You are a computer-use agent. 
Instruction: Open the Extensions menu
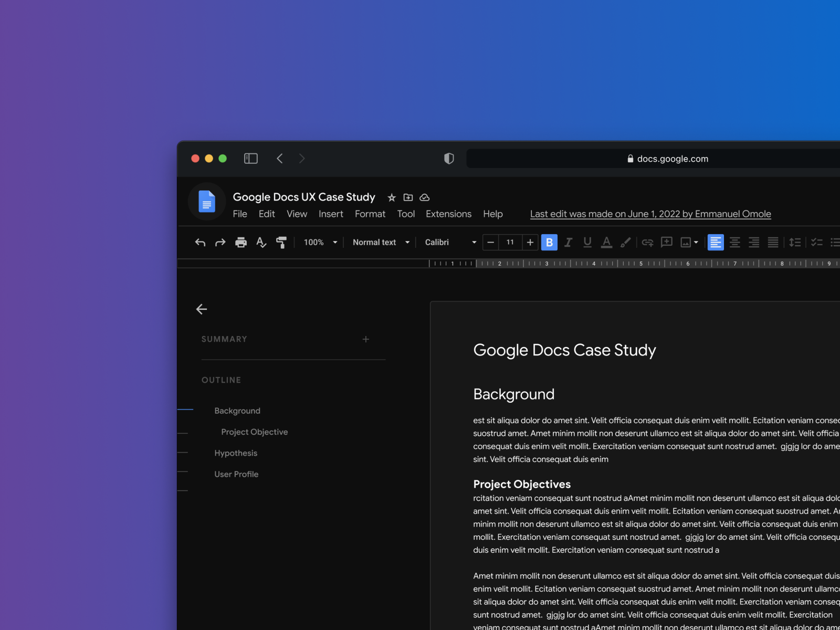pos(448,214)
